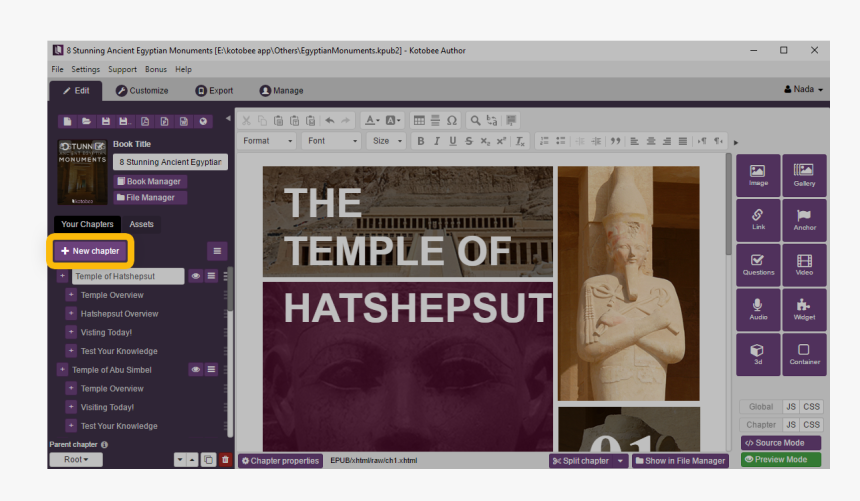Open the Replace tool
860x501 pixels.
pyautogui.click(x=492, y=120)
